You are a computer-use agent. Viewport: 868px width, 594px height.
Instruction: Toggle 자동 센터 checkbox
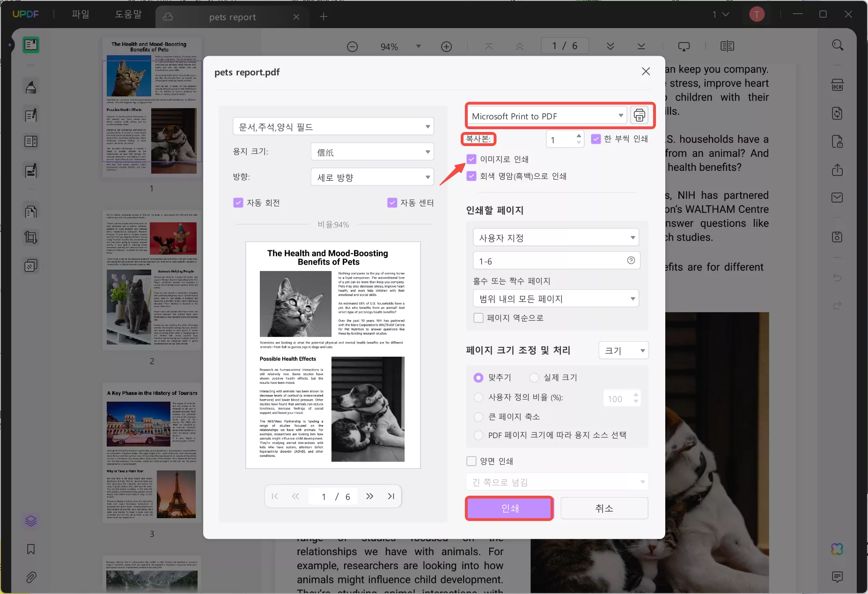coord(392,203)
